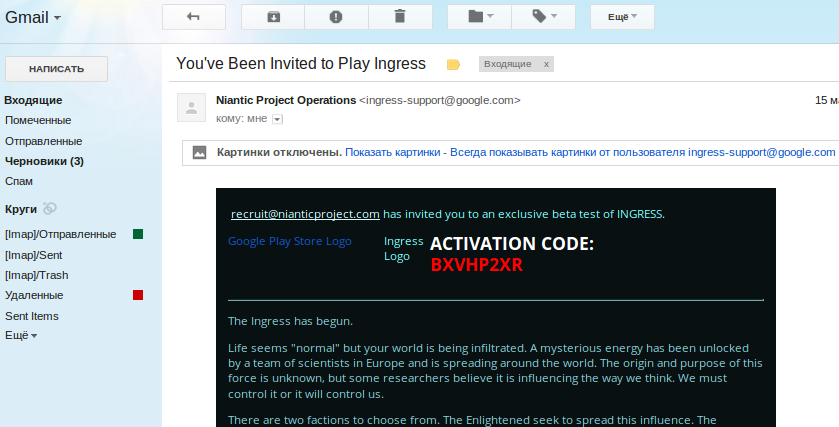Click the Входящие label chip
Image resolution: width=839 pixels, height=427 pixels.
[x=507, y=64]
